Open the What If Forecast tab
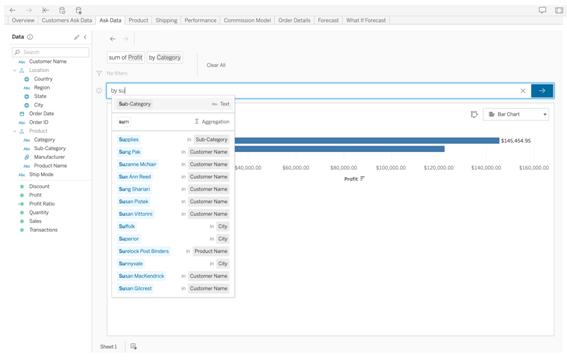 tap(366, 20)
